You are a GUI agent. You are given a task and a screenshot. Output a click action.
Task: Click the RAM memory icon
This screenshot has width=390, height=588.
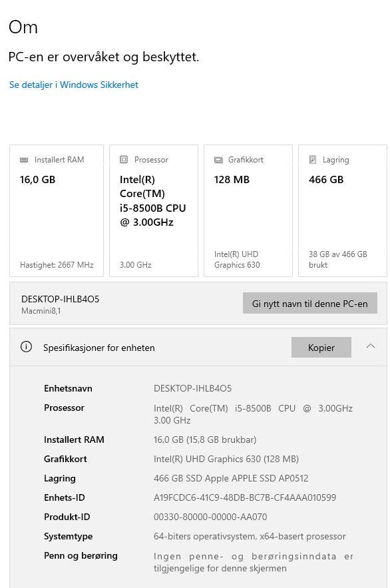click(x=24, y=160)
